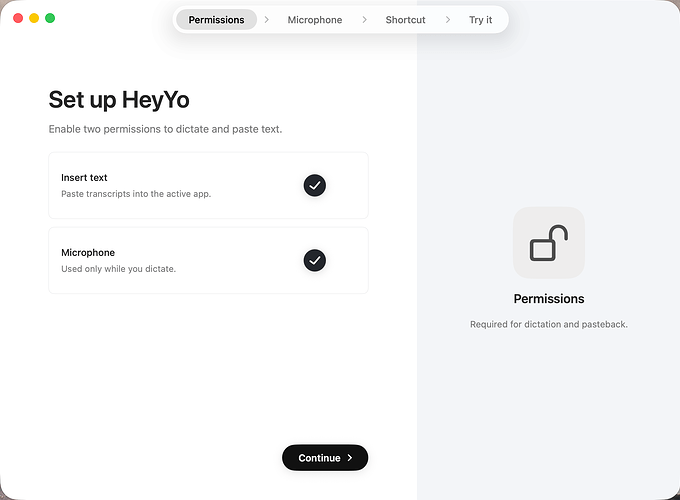Select the Permissions step tab
Screen dimensions: 680x500
[216, 20]
